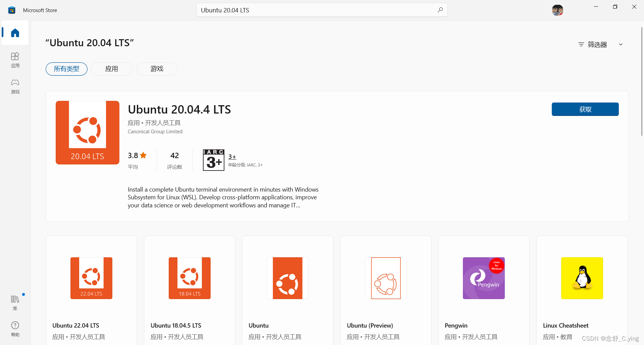
Task: Open the plain Ubuntu app tile icon
Action: [x=287, y=278]
